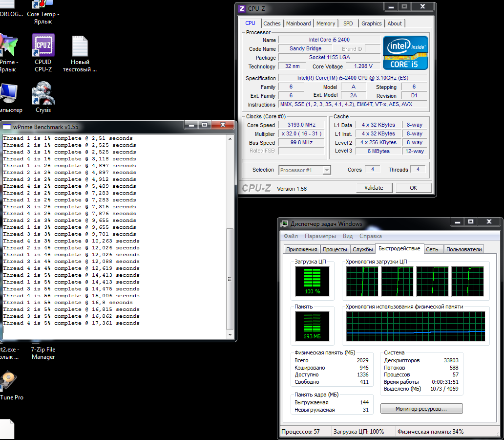Click the Validate button
Screen dimensions: 504x440
point(374,188)
